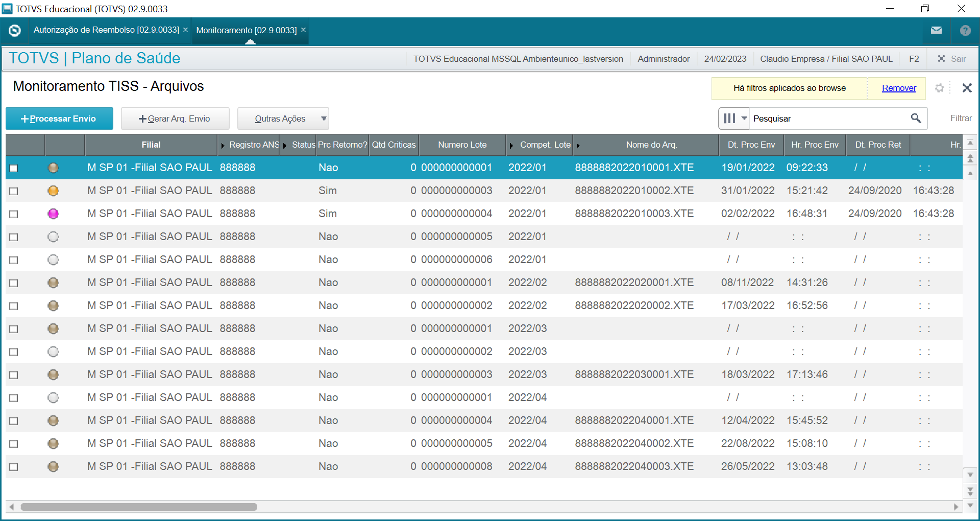
Task: Click the Filtrar button
Action: click(x=961, y=119)
